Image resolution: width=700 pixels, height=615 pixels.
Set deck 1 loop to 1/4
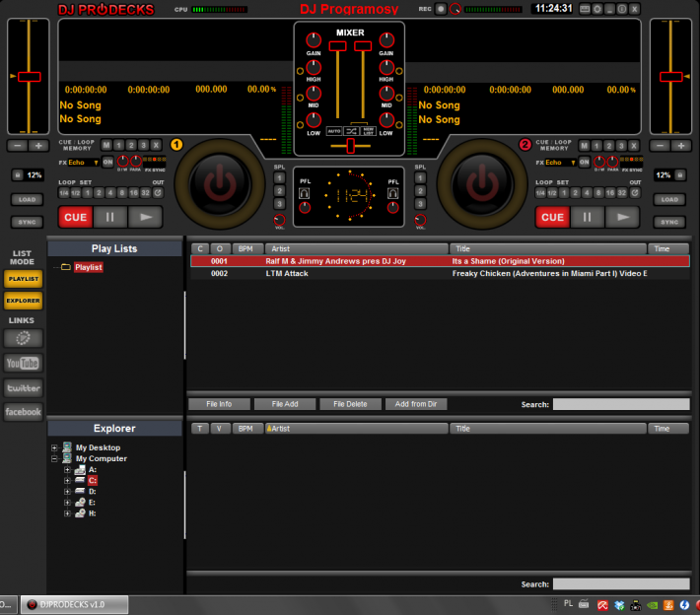click(64, 193)
